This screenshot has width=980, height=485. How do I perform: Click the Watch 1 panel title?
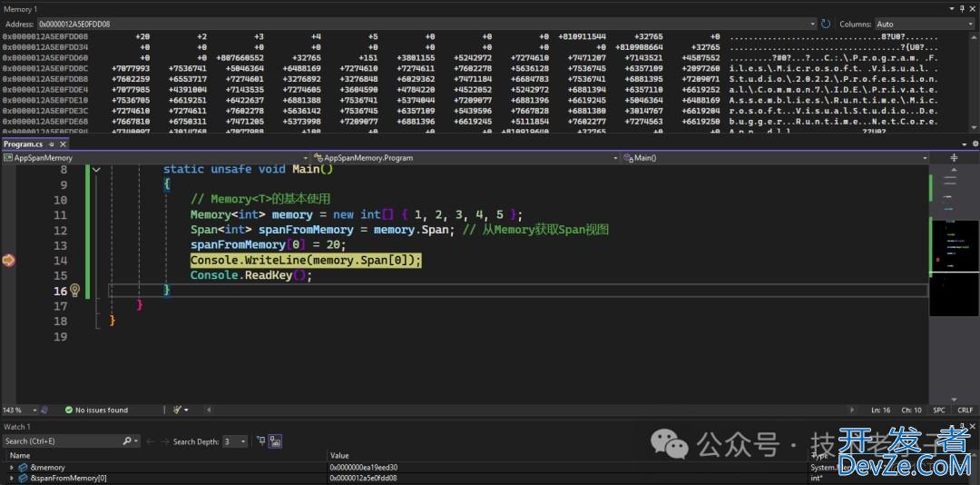[x=18, y=426]
